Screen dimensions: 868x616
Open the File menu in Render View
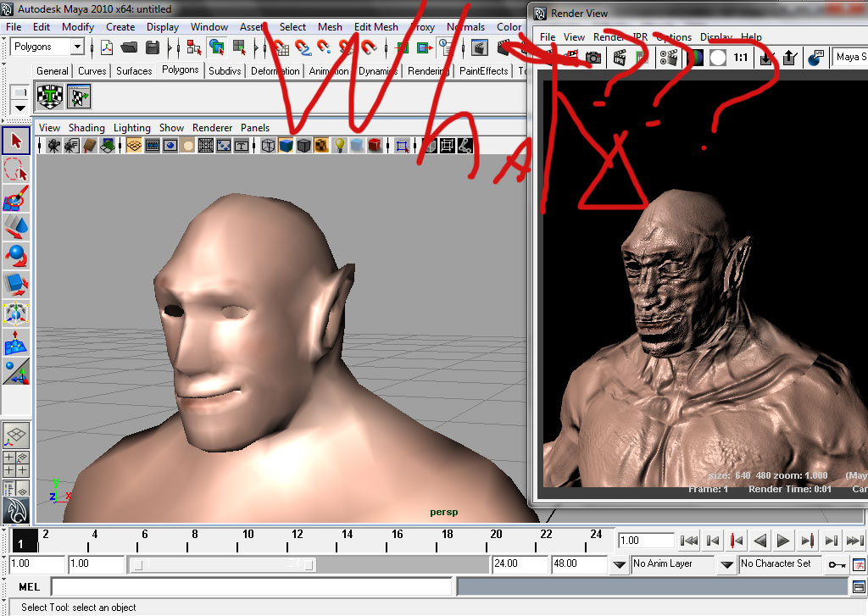tap(548, 37)
